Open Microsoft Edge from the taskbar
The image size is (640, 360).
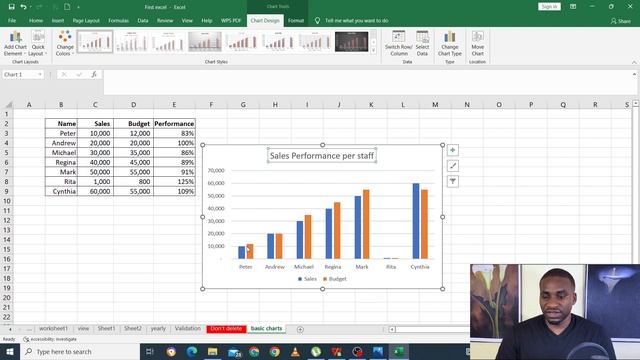point(192,351)
